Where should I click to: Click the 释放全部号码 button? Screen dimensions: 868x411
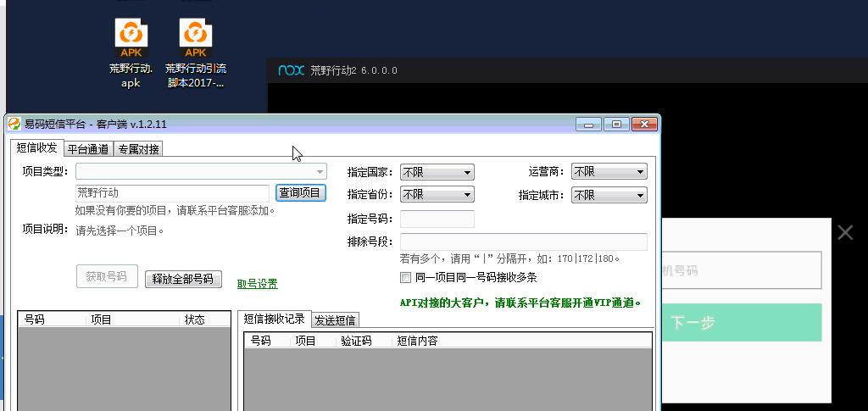pyautogui.click(x=183, y=280)
